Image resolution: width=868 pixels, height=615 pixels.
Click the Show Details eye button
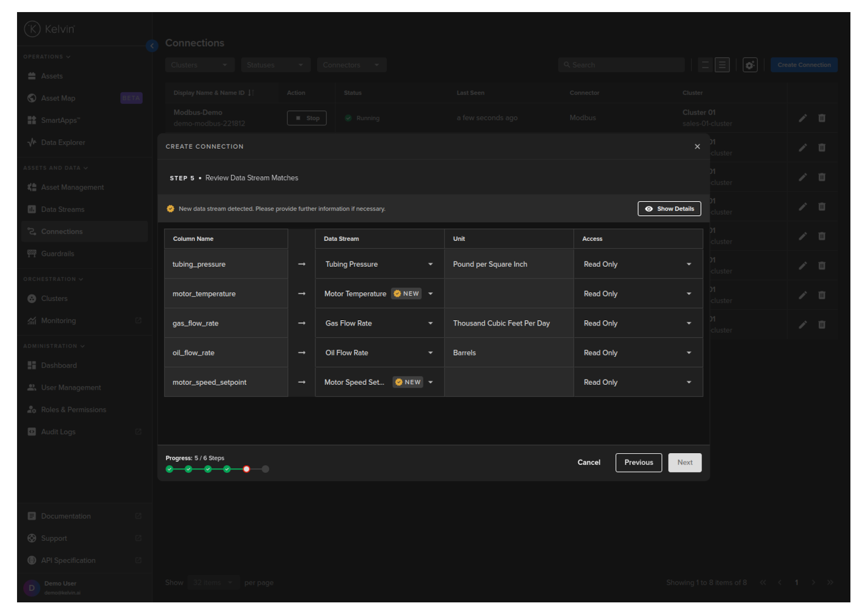tap(669, 209)
